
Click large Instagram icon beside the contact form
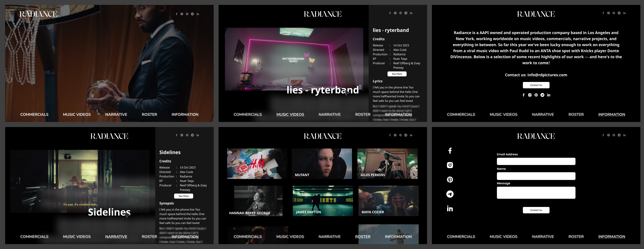450,165
